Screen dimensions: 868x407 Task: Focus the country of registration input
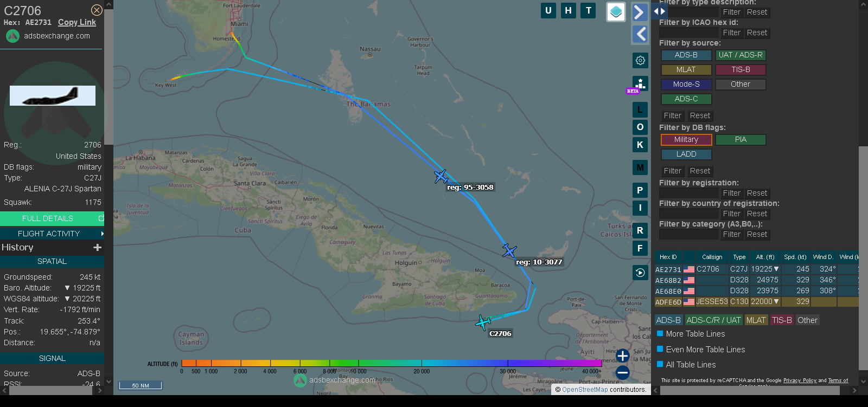coord(688,214)
